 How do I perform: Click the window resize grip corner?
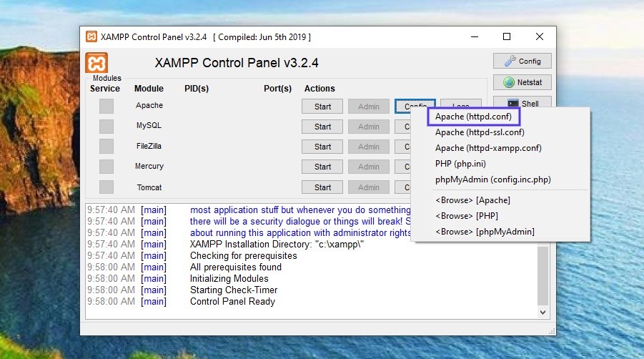point(553,331)
